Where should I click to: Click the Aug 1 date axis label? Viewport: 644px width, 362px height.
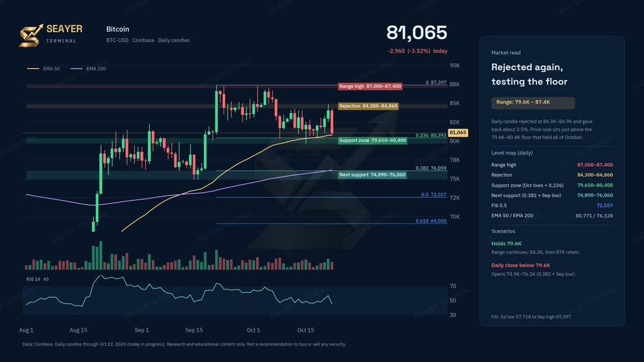(x=26, y=330)
